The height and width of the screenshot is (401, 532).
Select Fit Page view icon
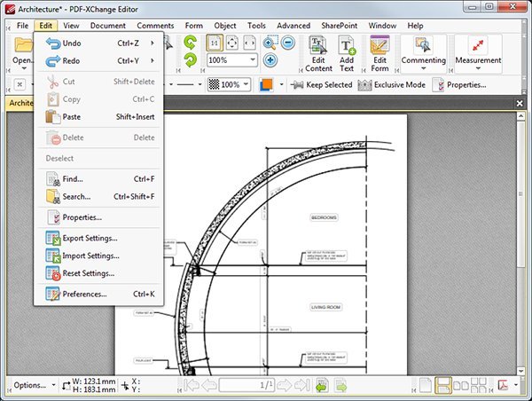pos(231,43)
